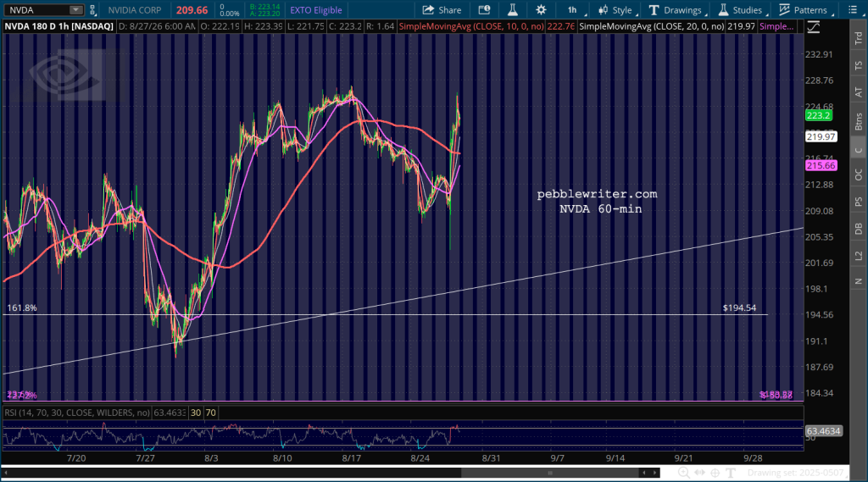Select the AT sidebar tab
The image size is (868, 482).
(859, 92)
